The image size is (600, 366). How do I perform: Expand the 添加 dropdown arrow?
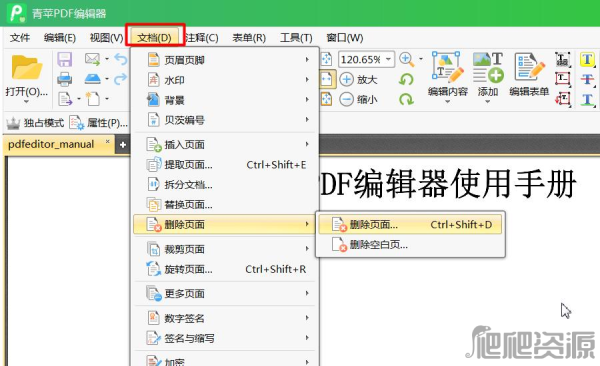pos(488,102)
